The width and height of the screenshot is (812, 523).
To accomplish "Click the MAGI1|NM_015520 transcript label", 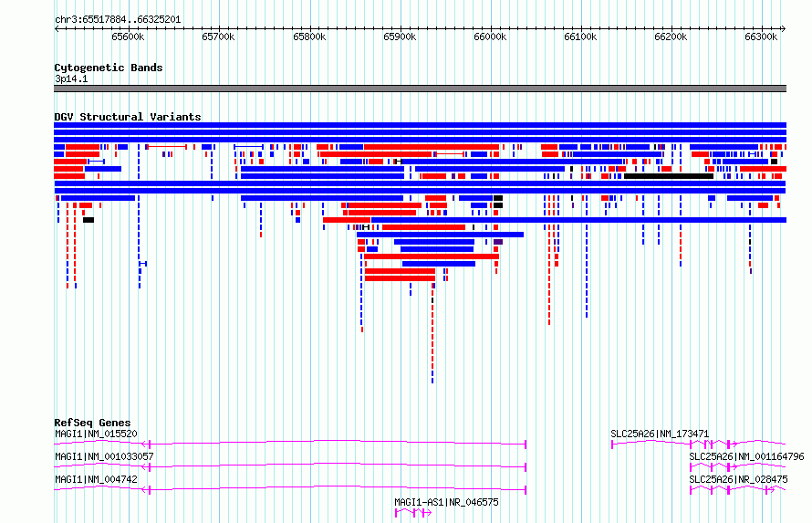I will pyautogui.click(x=96, y=434).
